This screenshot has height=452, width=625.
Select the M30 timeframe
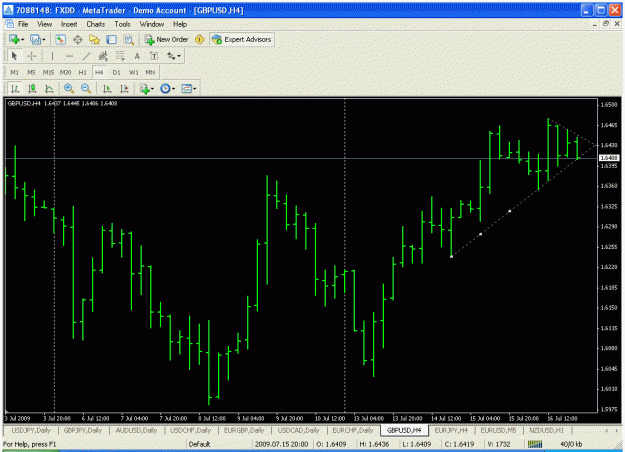click(x=65, y=72)
